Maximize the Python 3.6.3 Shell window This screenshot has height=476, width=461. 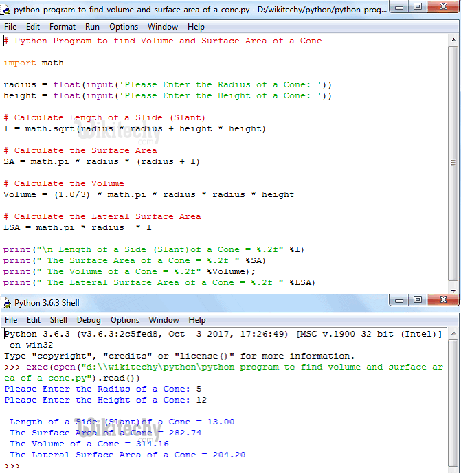click(418, 300)
